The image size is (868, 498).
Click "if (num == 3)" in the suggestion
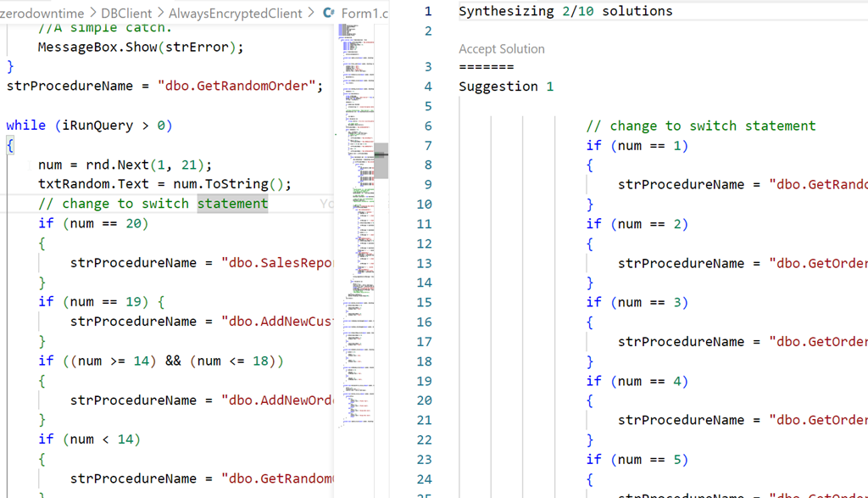pyautogui.click(x=637, y=302)
